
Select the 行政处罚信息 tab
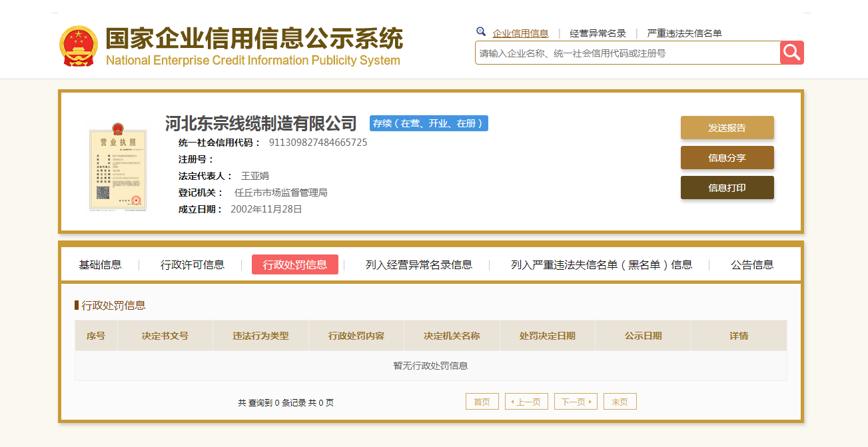[295, 264]
